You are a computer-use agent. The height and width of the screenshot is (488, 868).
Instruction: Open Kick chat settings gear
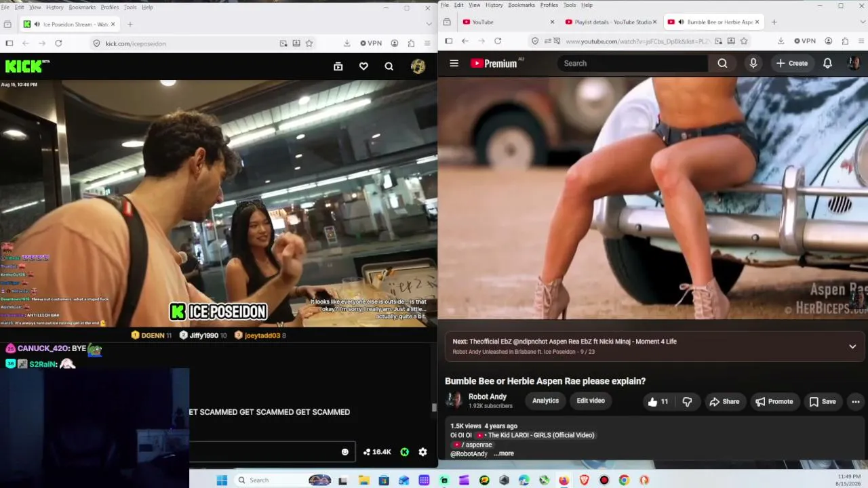[x=422, y=452]
